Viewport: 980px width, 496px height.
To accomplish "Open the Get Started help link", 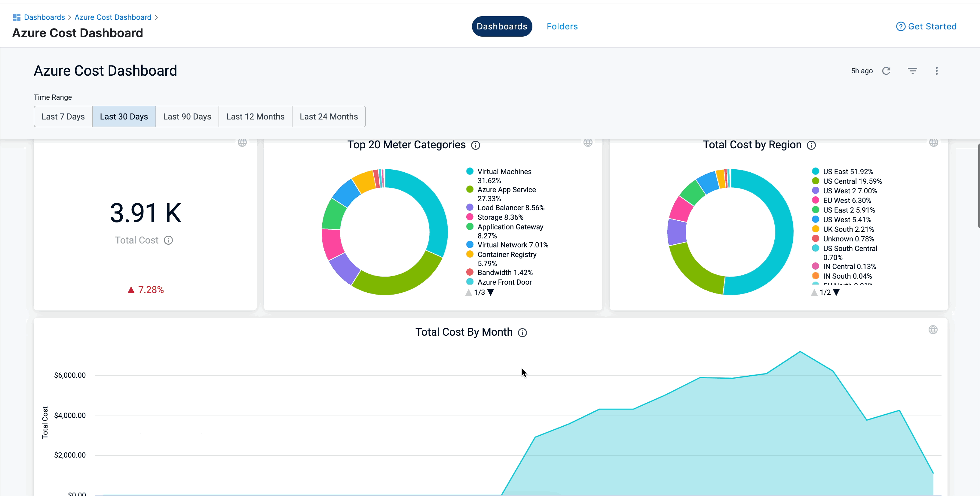I will [x=926, y=26].
